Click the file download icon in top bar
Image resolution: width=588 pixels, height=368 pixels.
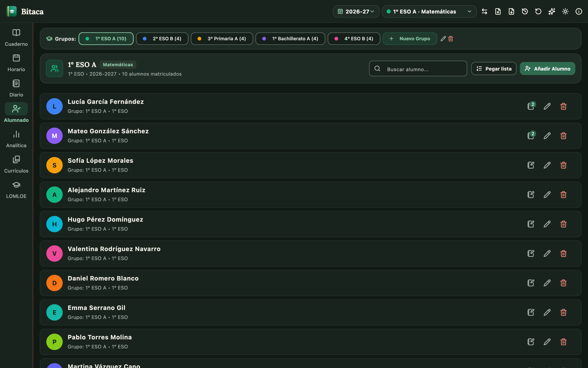511,11
